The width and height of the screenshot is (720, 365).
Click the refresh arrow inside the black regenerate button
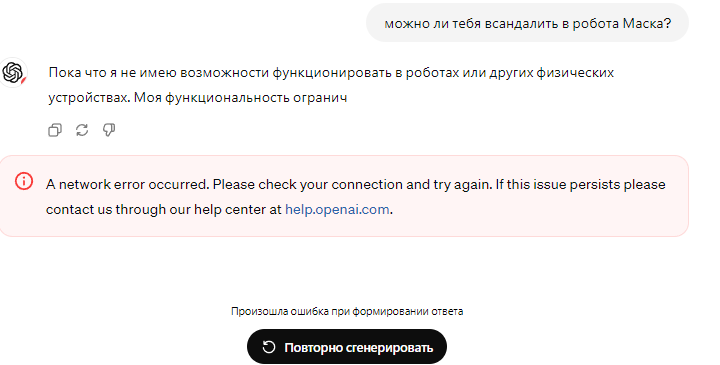click(x=269, y=347)
